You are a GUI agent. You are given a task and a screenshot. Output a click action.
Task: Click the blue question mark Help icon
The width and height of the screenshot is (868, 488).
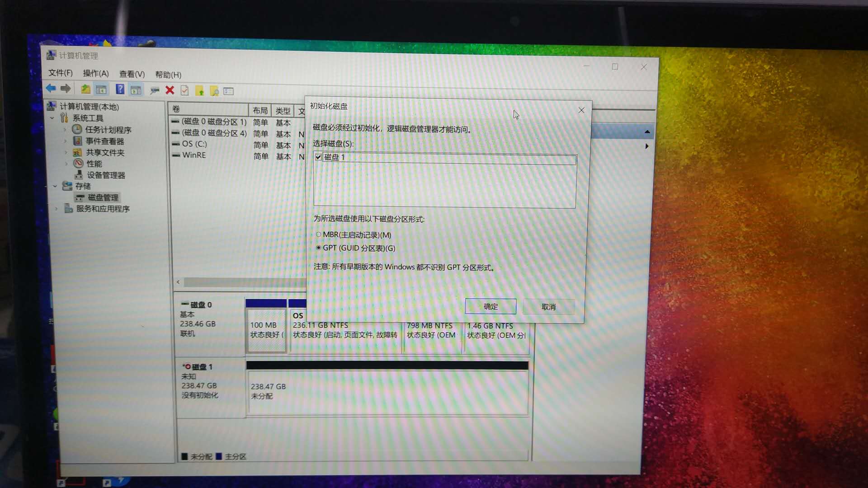point(120,89)
